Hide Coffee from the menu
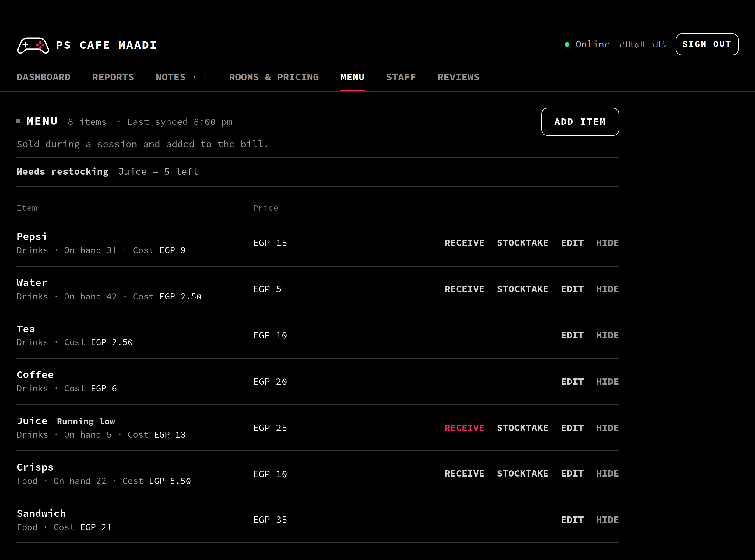755x560 pixels. [608, 382]
